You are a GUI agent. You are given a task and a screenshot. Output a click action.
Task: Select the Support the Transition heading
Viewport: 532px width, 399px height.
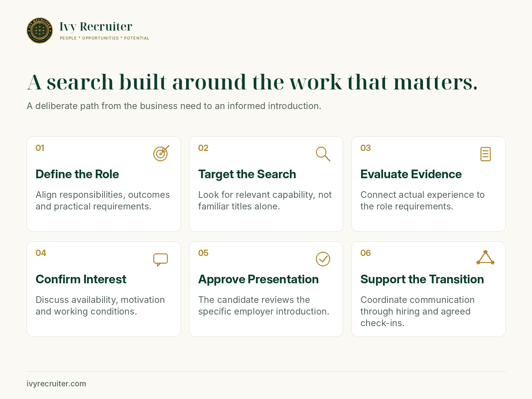(422, 279)
